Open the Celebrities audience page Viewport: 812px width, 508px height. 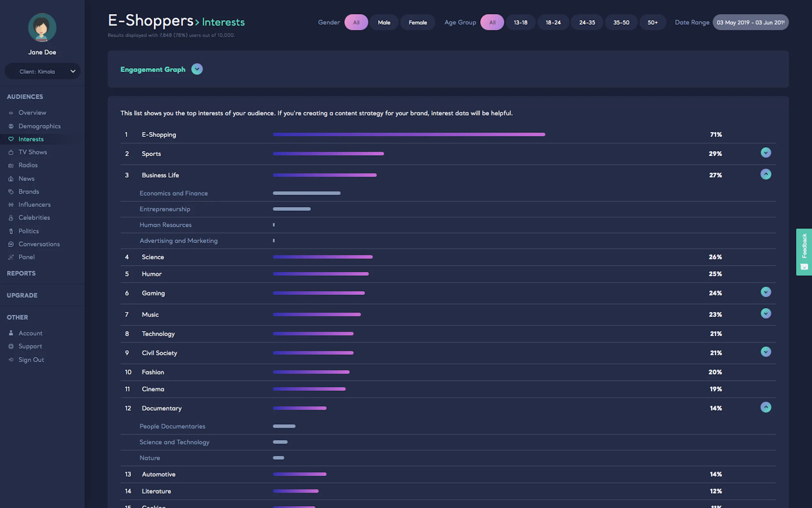[34, 218]
